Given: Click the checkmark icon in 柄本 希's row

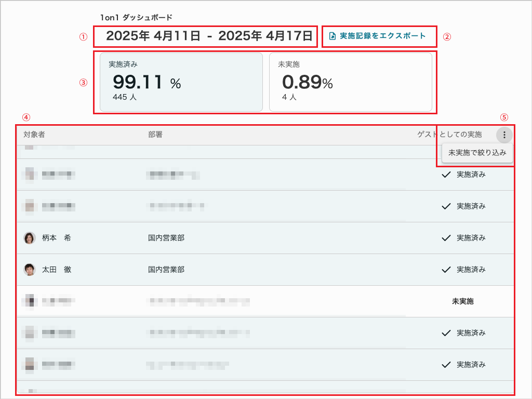Looking at the screenshot, I should (x=445, y=238).
